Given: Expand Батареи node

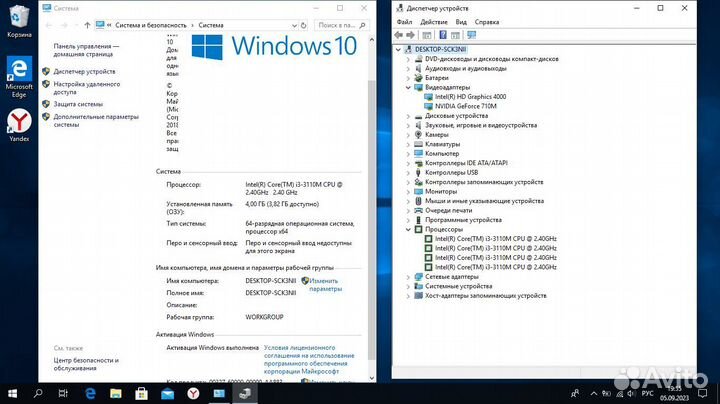Looking at the screenshot, I should 408,78.
